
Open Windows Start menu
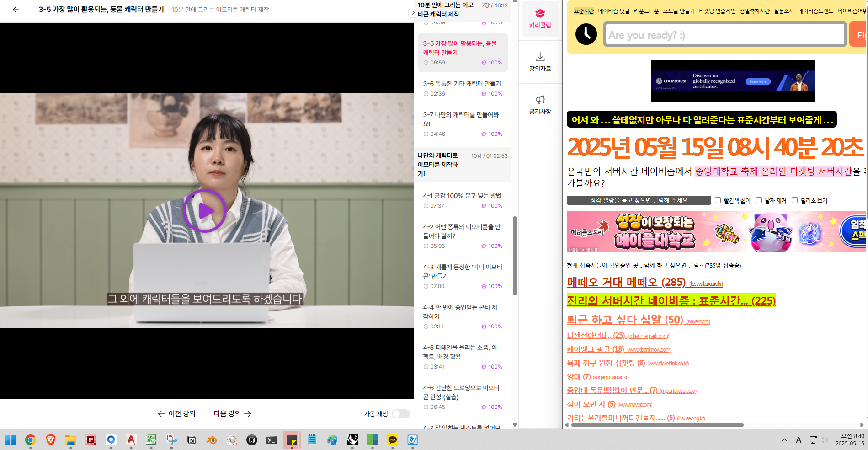[10, 440]
